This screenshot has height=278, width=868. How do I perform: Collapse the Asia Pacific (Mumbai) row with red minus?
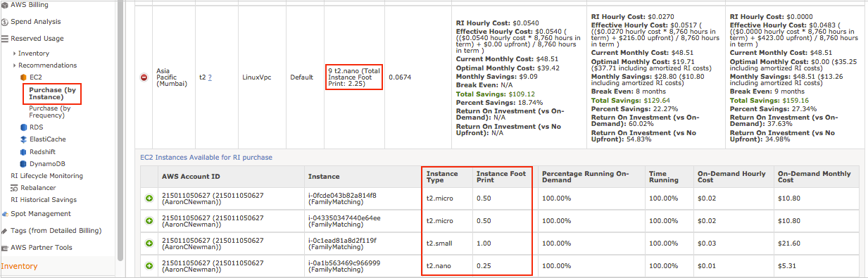(x=144, y=77)
